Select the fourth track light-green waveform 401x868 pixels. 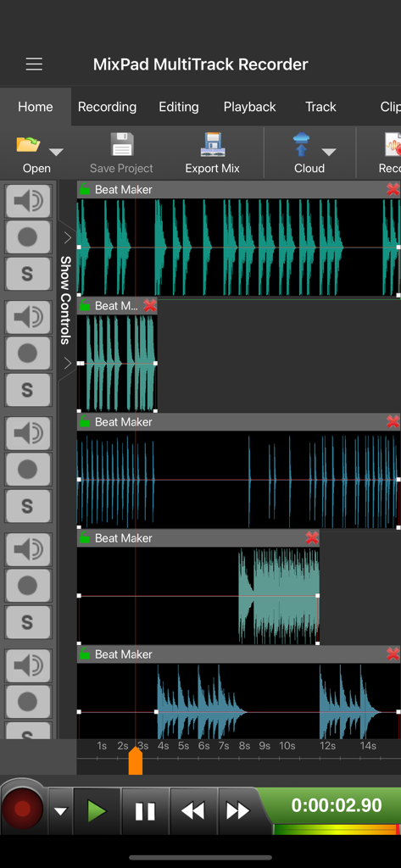(x=279, y=596)
